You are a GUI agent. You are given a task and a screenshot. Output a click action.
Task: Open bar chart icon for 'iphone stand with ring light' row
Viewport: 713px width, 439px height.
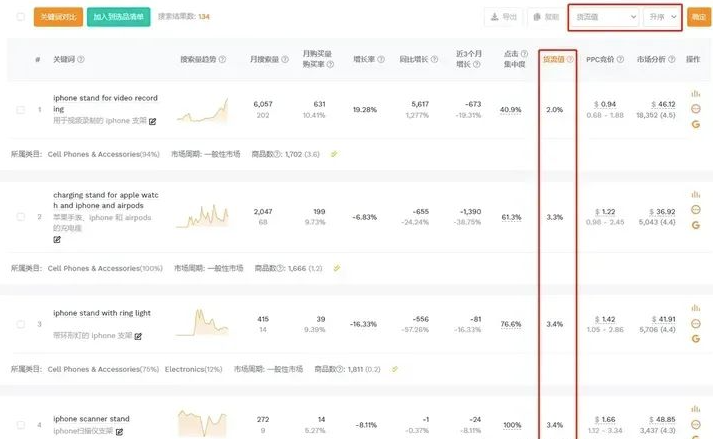695,308
